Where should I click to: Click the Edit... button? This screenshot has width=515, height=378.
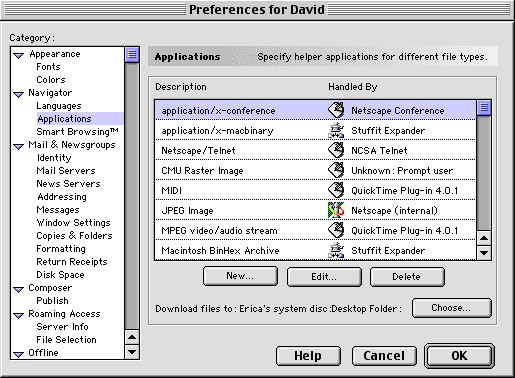(x=324, y=277)
